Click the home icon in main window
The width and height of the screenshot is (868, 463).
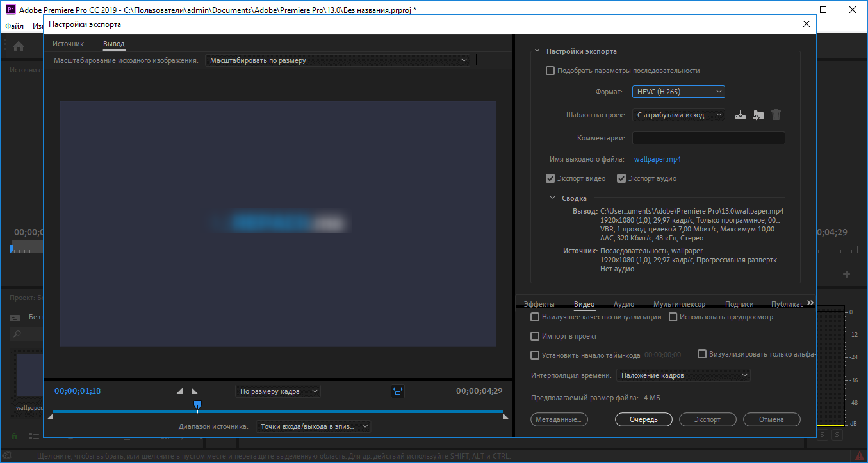tap(19, 46)
